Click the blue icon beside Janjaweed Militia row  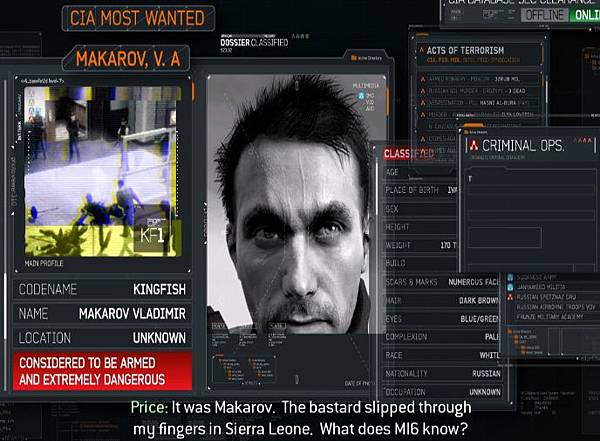(510, 287)
